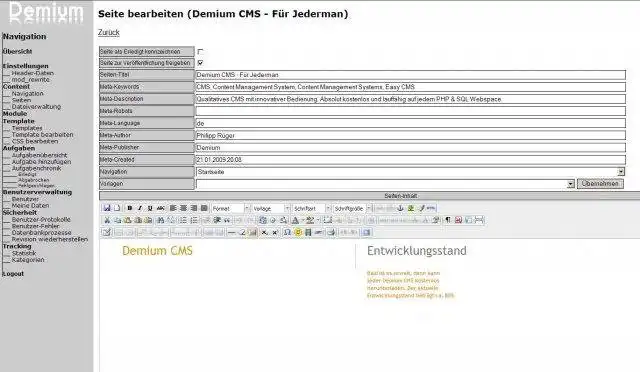Toggle bold formatting in editor
This screenshot has height=372, width=640.
tap(130, 208)
